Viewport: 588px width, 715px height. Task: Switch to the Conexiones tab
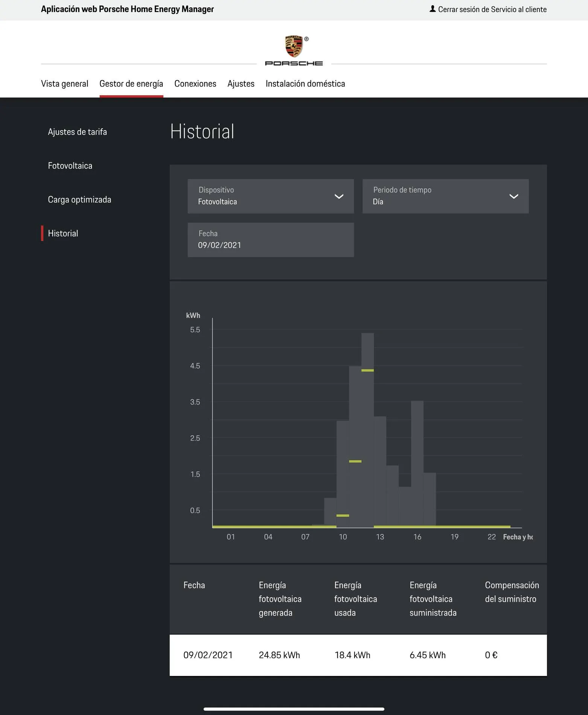coord(195,84)
